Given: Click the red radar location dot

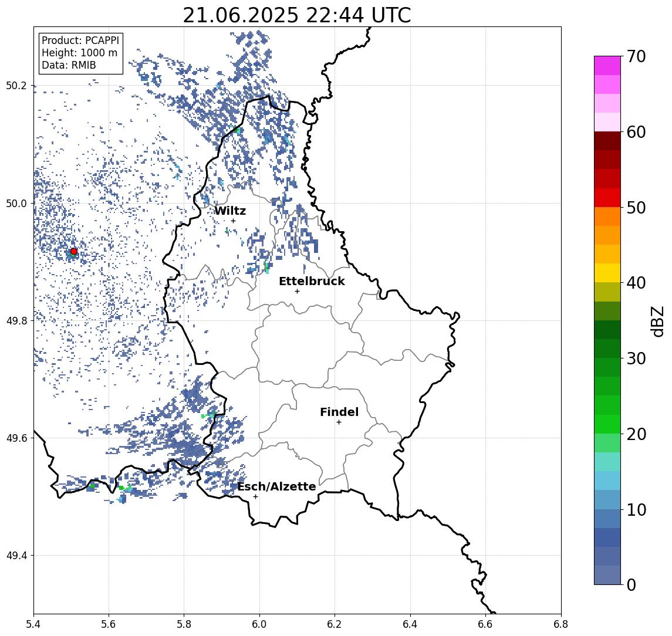Looking at the screenshot, I should click(x=74, y=252).
